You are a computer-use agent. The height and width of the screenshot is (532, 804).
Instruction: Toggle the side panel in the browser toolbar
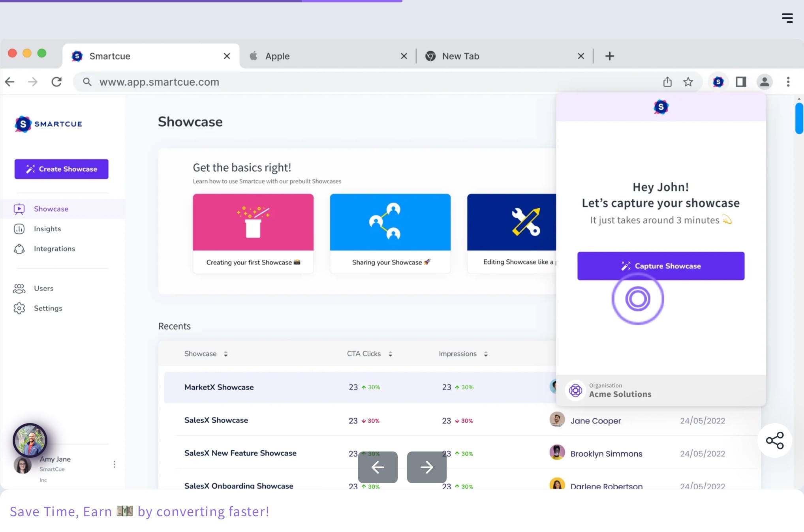(741, 82)
